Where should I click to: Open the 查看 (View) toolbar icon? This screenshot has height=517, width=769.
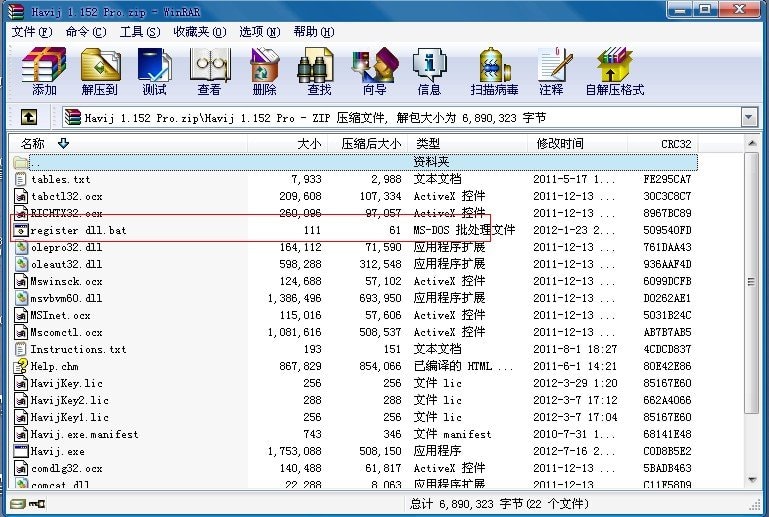[x=210, y=72]
